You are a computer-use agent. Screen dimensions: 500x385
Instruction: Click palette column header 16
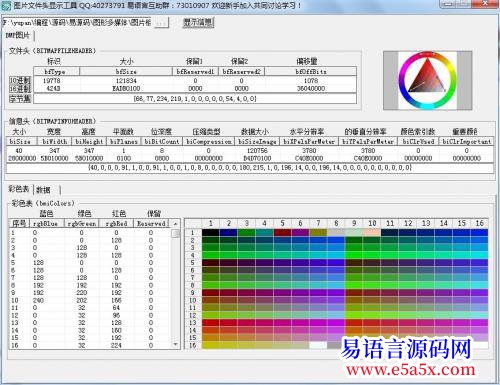point(479,223)
